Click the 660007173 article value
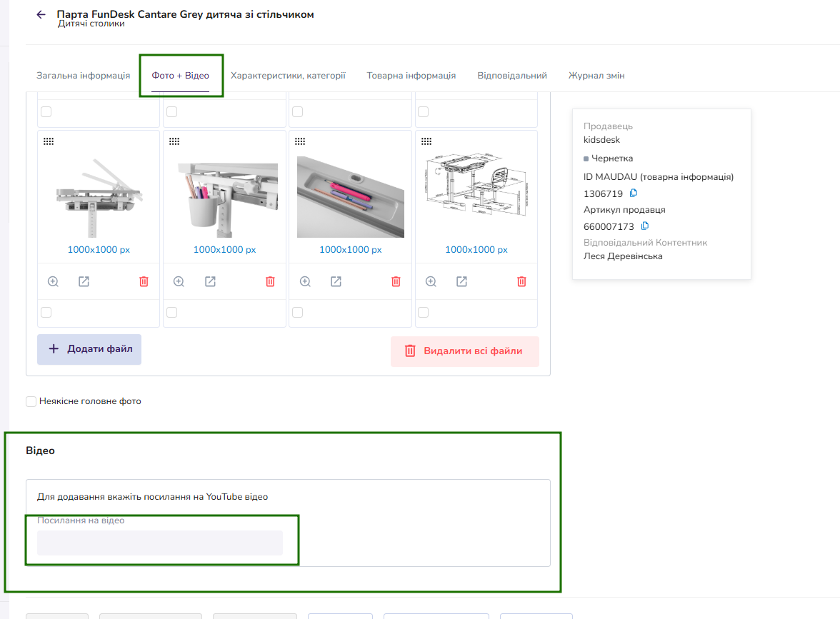Screen dimensions: 840x619 click(x=609, y=226)
